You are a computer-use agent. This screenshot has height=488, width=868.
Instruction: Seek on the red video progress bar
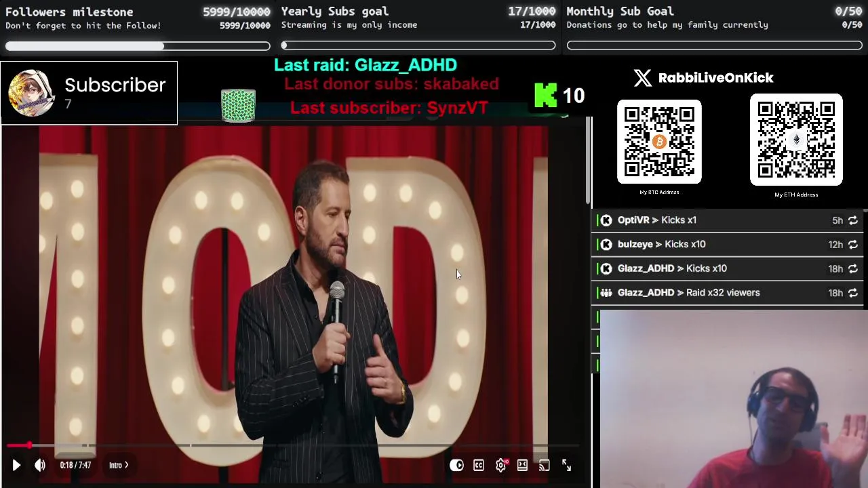pyautogui.click(x=292, y=445)
